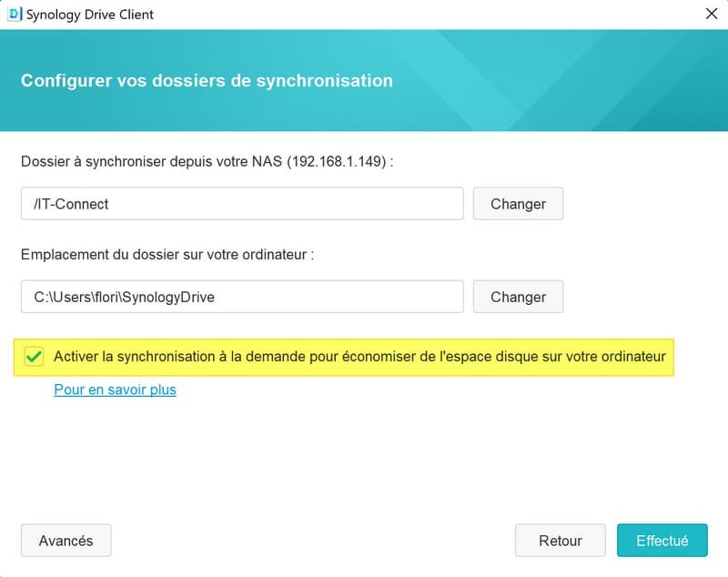
Task: Uncheck the on-demand synchronisation checkbox
Action: pyautogui.click(x=35, y=357)
